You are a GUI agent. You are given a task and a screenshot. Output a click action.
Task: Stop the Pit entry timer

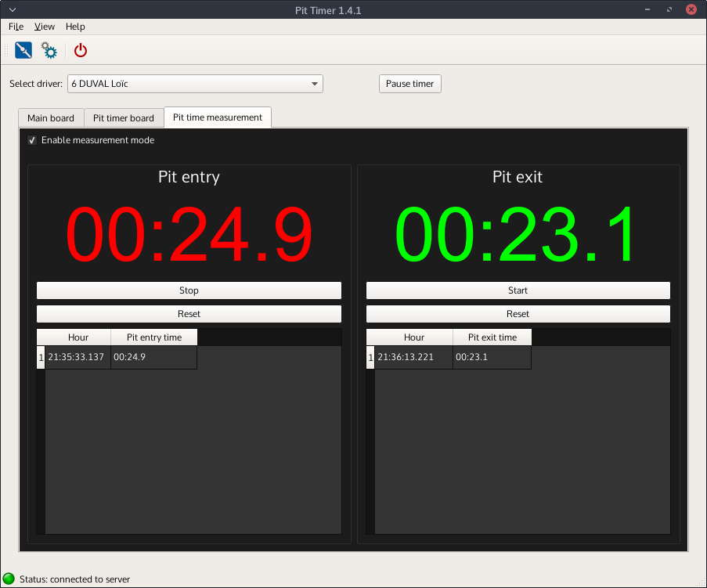pyautogui.click(x=189, y=290)
